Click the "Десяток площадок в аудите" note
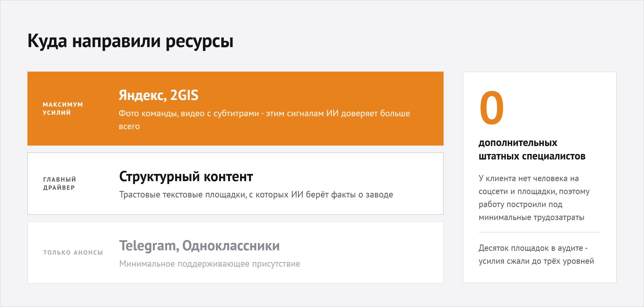This screenshot has width=644, height=307. 536,254
